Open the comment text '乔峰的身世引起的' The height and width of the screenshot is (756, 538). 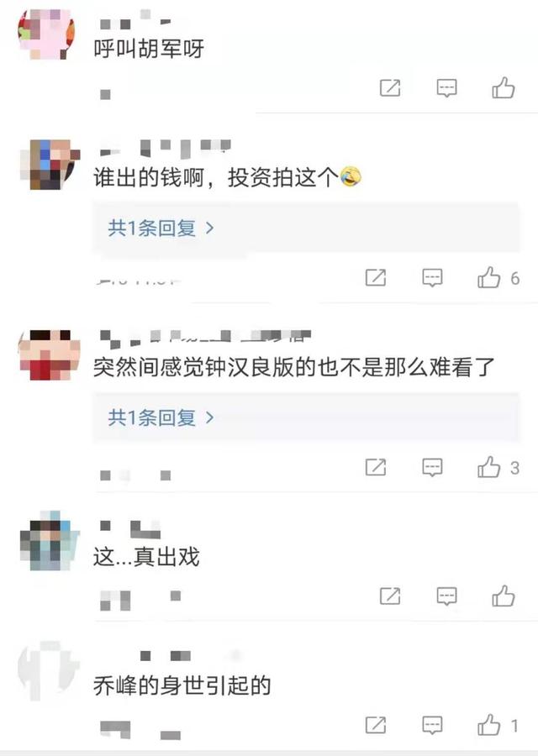[182, 685]
